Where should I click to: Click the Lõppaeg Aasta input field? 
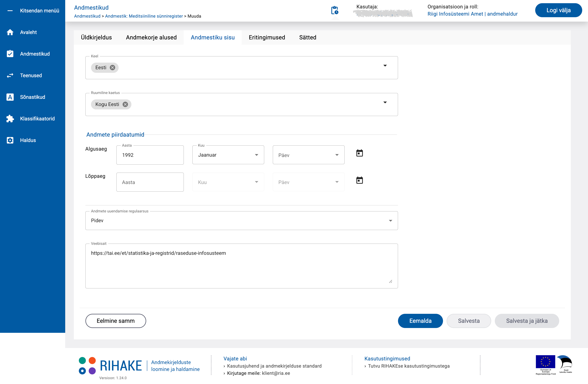click(150, 182)
